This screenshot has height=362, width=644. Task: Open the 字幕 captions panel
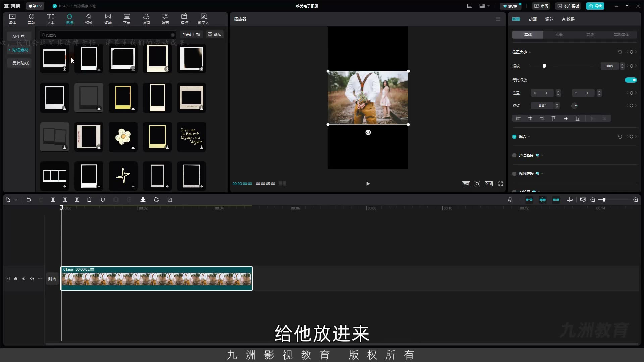pos(127,19)
